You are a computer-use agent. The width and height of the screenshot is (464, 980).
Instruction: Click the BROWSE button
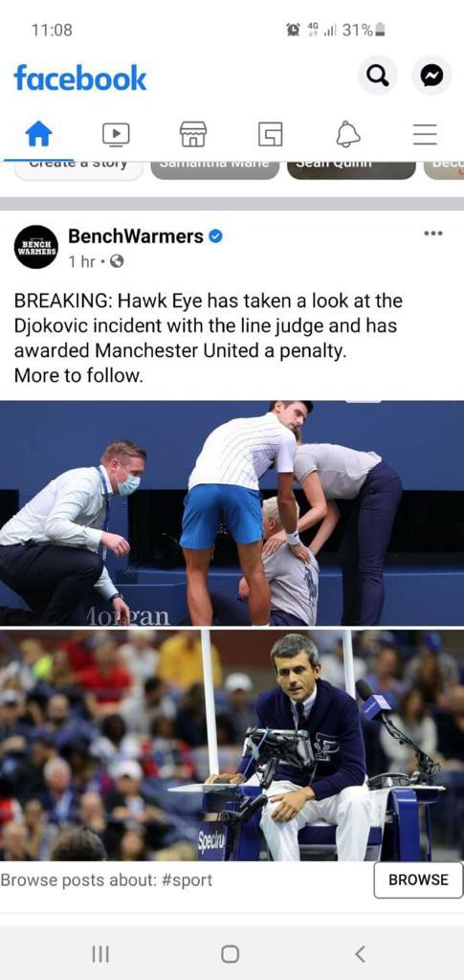click(x=418, y=880)
